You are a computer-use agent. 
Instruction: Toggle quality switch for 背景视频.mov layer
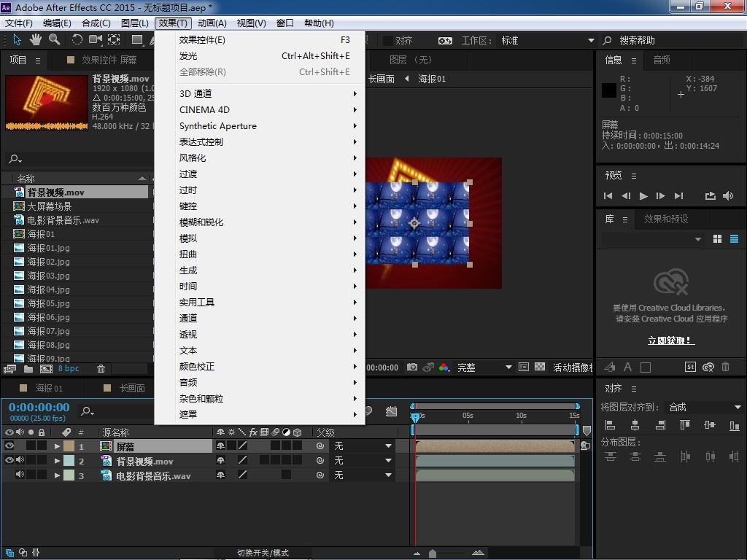pos(242,460)
